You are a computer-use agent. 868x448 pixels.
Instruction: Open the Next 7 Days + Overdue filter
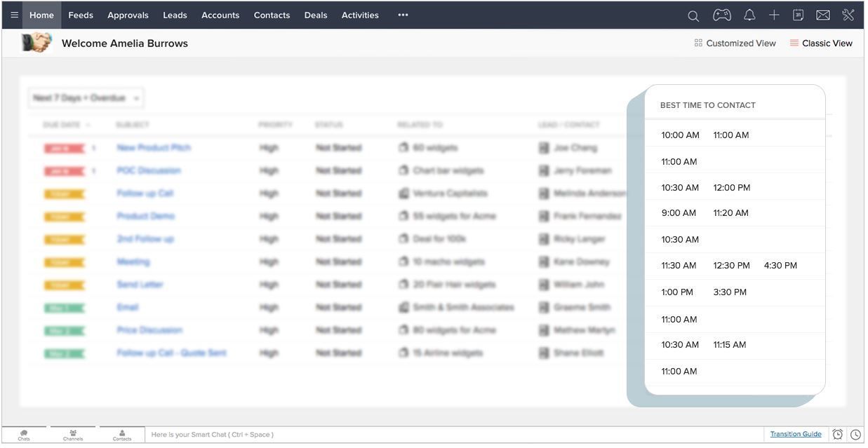coord(85,98)
